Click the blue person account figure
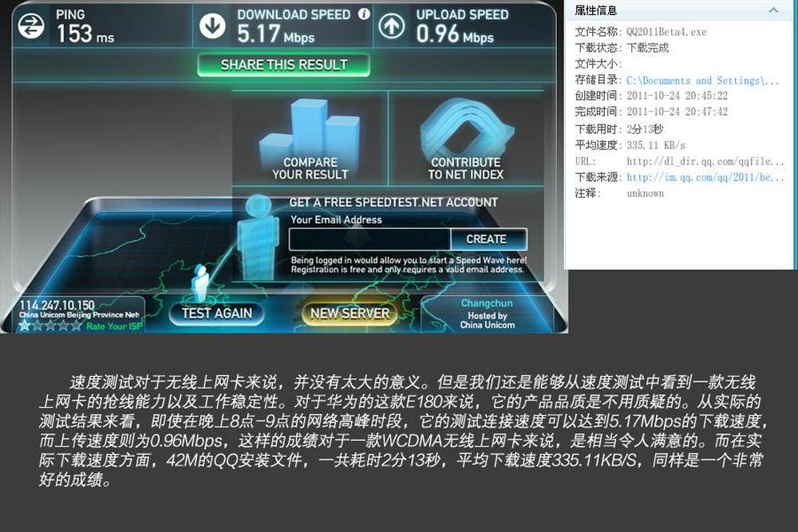Viewport: 798px width, 532px height. [258, 237]
